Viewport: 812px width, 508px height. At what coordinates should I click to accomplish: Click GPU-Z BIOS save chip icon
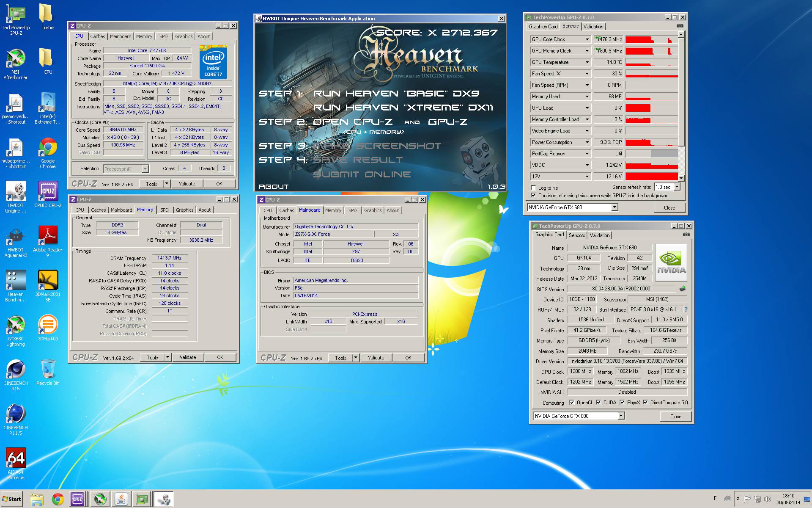tap(682, 289)
